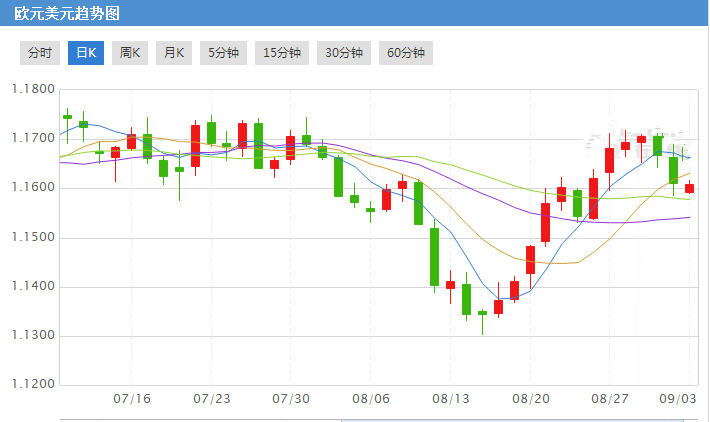Select the 08/20 date label

(x=531, y=399)
